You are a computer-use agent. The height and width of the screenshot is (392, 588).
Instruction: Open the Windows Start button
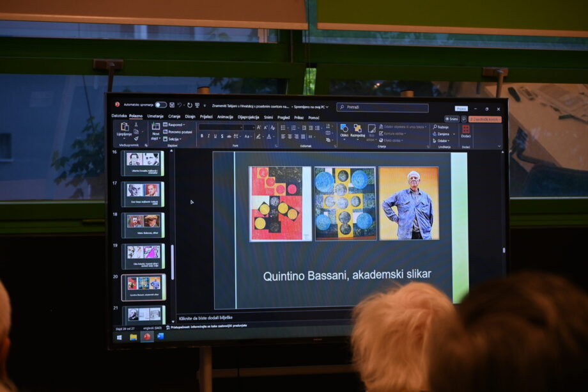click(120, 337)
